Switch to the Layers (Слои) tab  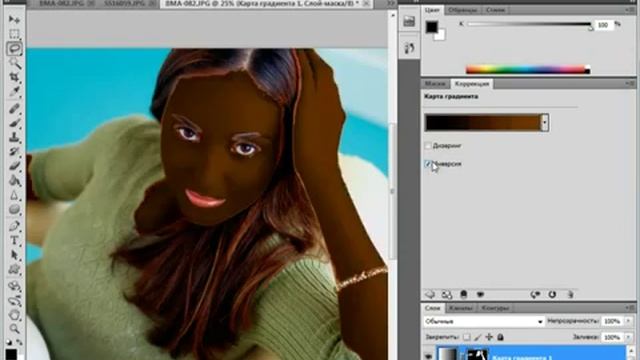pyautogui.click(x=432, y=308)
